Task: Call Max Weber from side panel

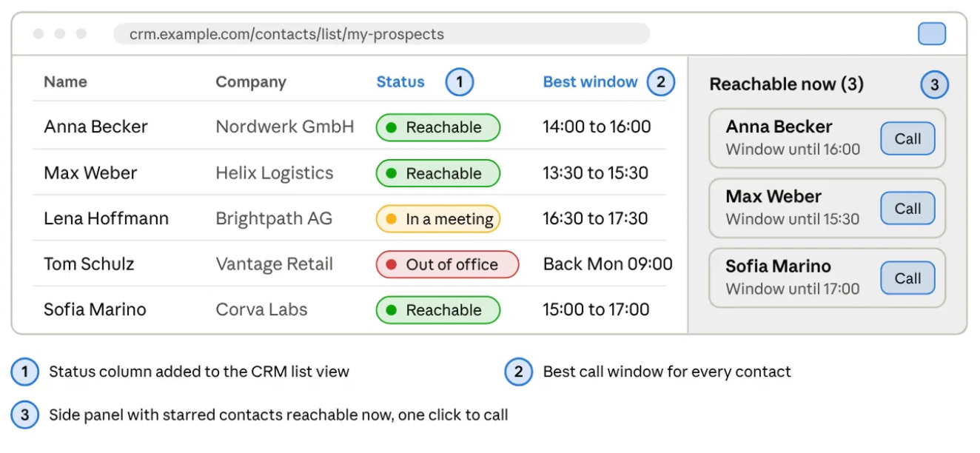Action: [907, 209]
